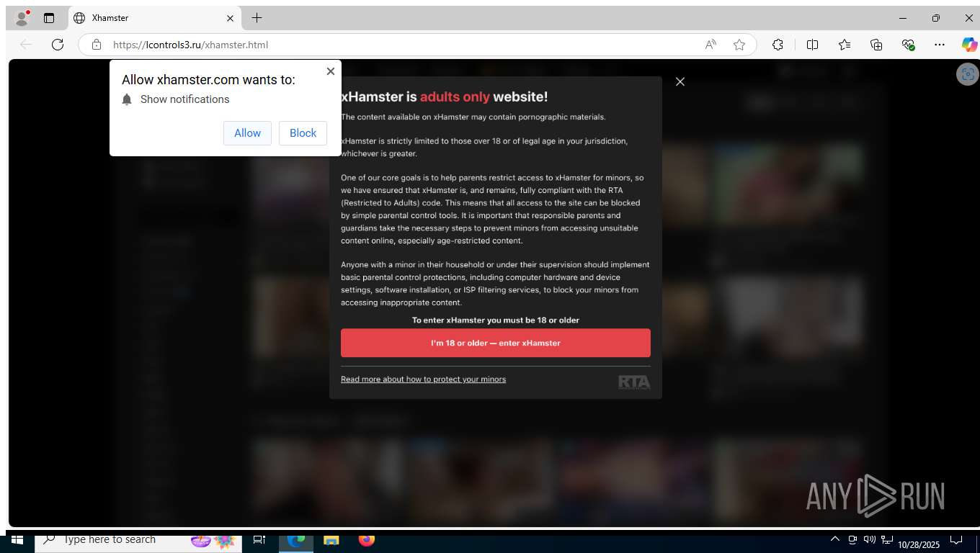Image resolution: width=980 pixels, height=553 pixels.
Task: Open Browser essentials
Action: click(x=908, y=45)
